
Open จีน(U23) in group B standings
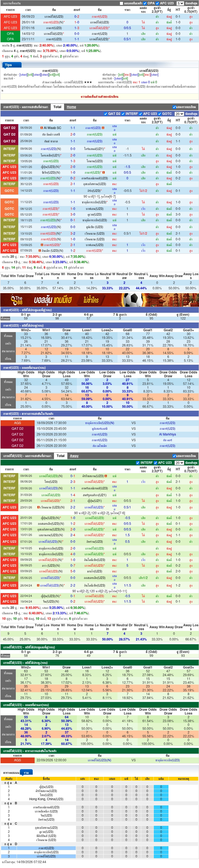pyautogui.click(x=46, y=815)
